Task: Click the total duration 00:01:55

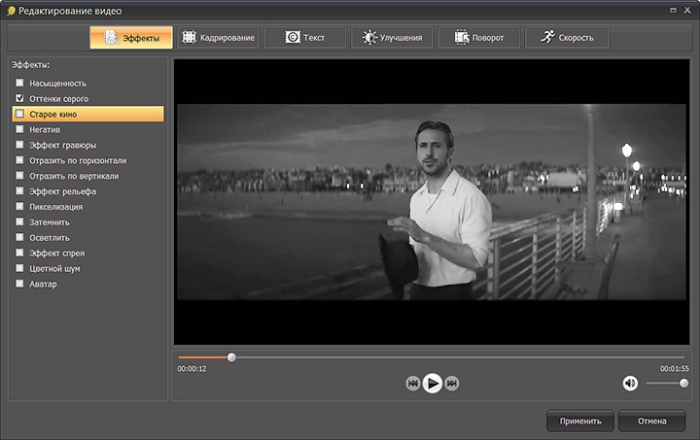Action: [x=674, y=369]
